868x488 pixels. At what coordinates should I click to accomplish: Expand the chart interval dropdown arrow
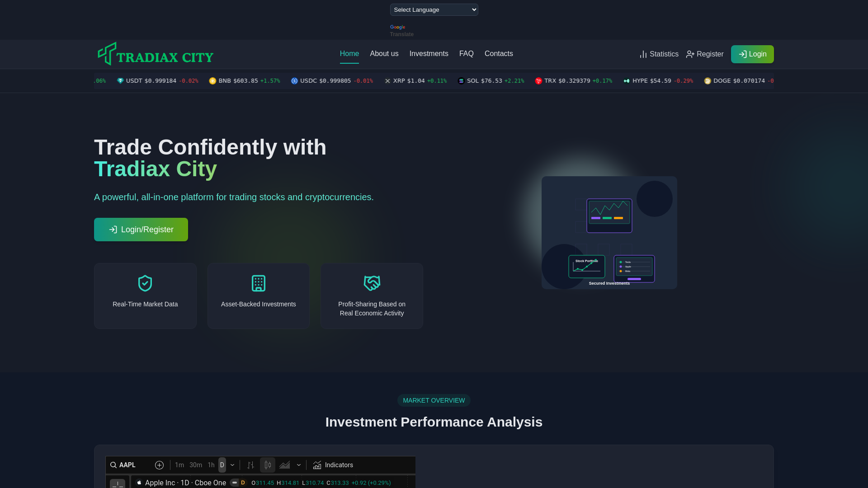pos(232,465)
